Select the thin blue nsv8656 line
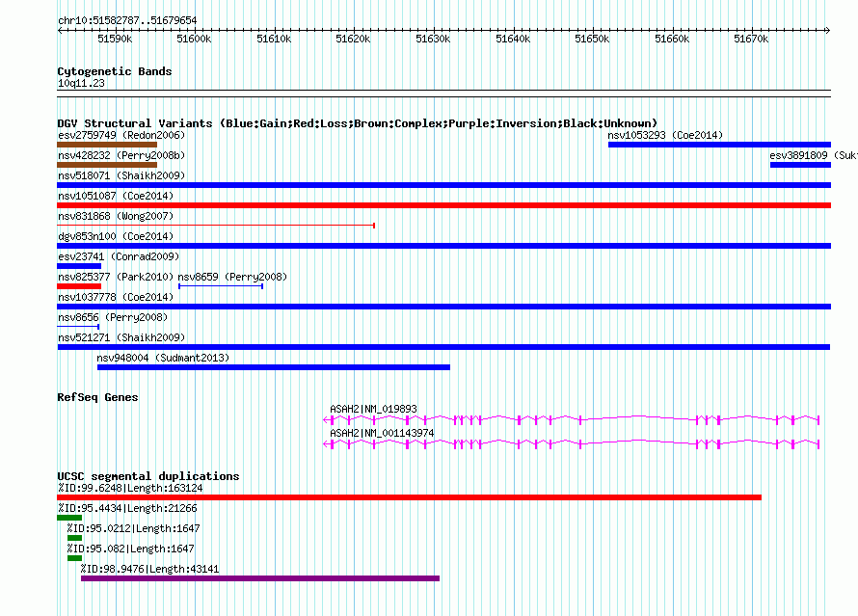The width and height of the screenshot is (858, 616). pos(78,327)
